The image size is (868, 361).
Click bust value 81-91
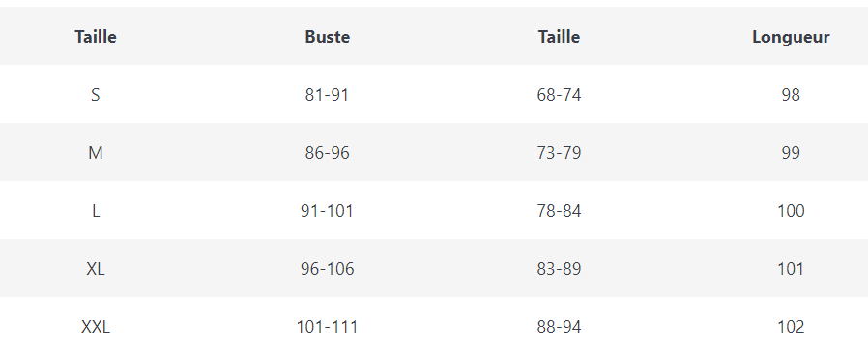pyautogui.click(x=327, y=95)
